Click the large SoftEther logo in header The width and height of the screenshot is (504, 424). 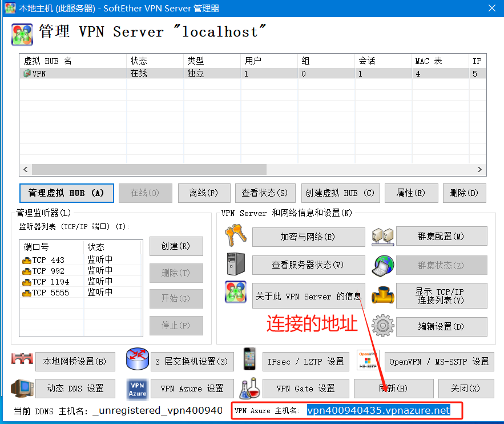pyautogui.click(x=22, y=34)
